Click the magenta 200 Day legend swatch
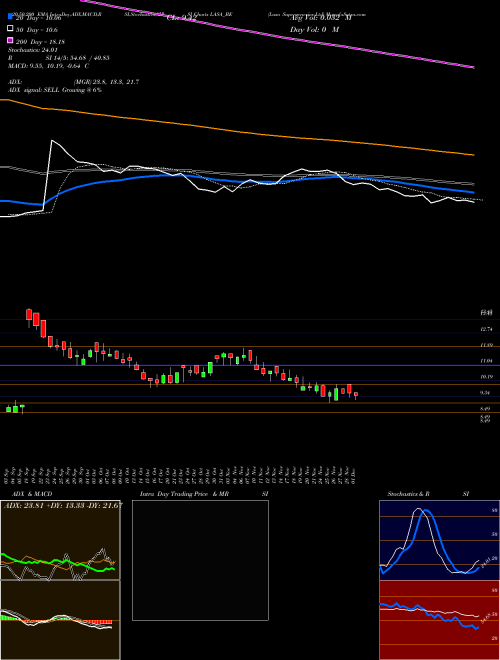Viewport: 500px width, 660px height. (10, 40)
